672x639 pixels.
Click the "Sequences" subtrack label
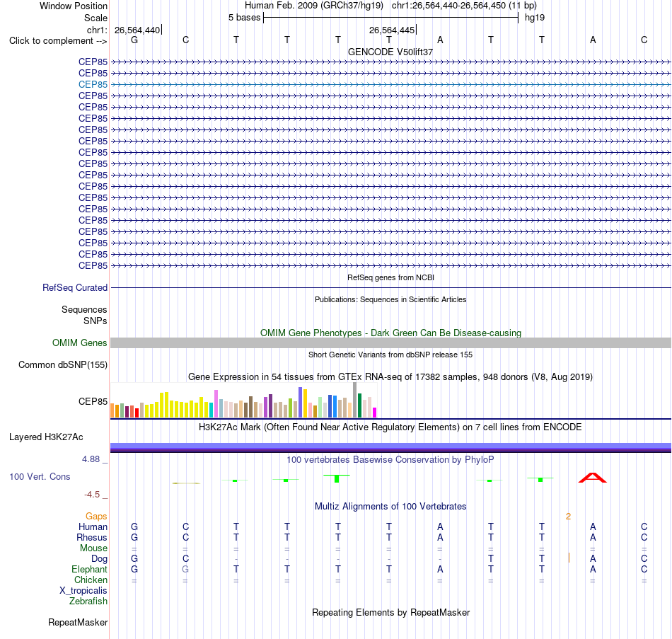(x=84, y=310)
